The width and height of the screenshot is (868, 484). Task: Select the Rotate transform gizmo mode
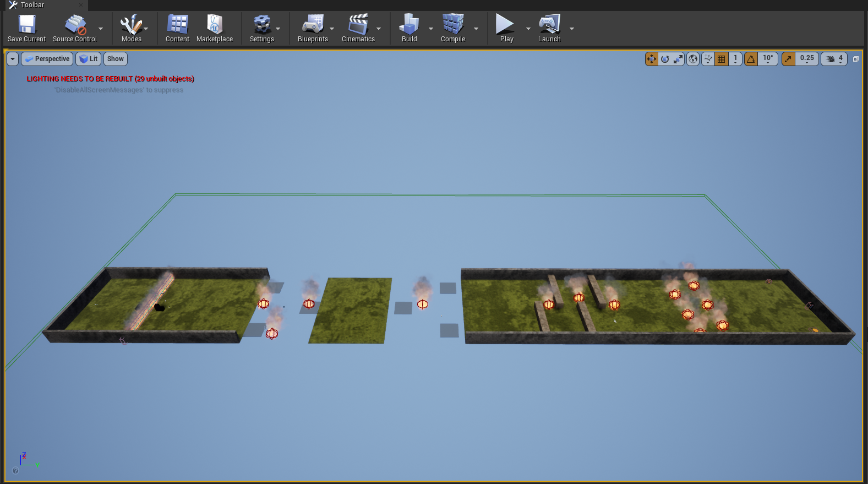click(x=665, y=59)
